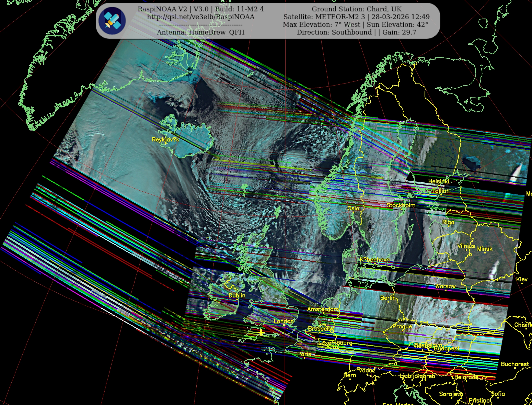Click the Ground Station Chard, UK text
This screenshot has height=405, width=532.
357,9
